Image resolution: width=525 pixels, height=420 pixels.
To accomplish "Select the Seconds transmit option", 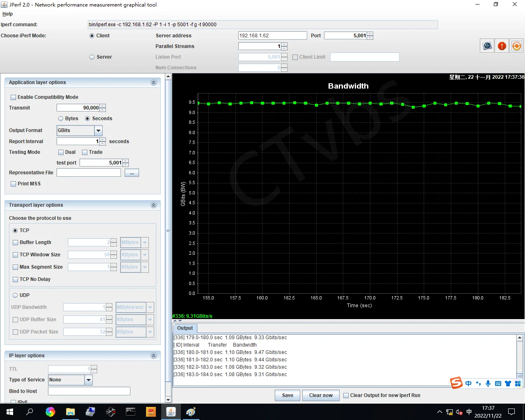I will 87,119.
